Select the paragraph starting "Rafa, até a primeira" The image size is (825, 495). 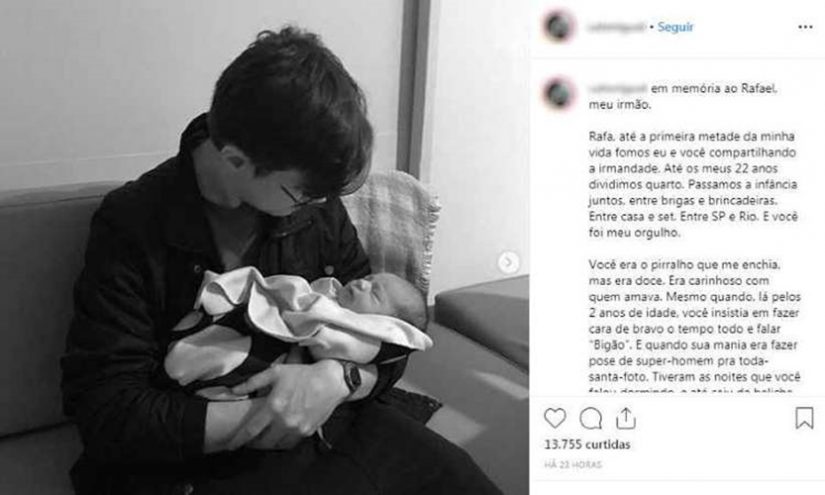[x=693, y=184]
